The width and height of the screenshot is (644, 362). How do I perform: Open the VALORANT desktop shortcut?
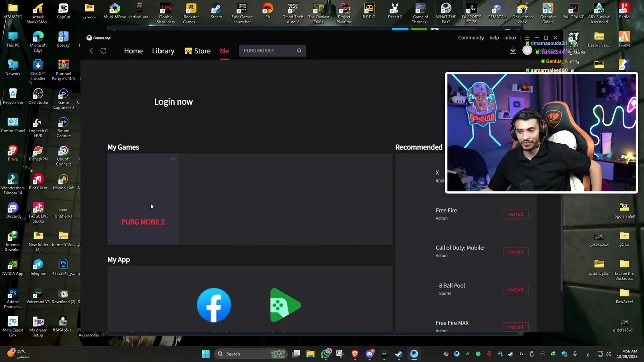click(573, 12)
